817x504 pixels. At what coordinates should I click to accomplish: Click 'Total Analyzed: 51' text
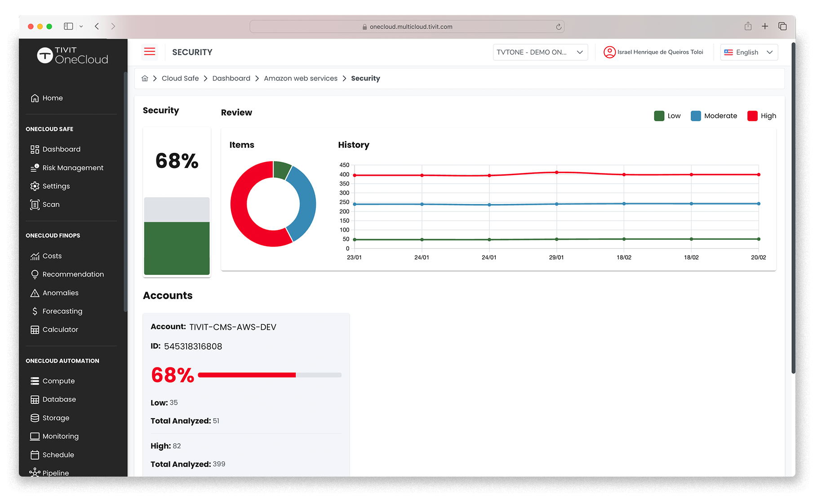click(x=185, y=421)
